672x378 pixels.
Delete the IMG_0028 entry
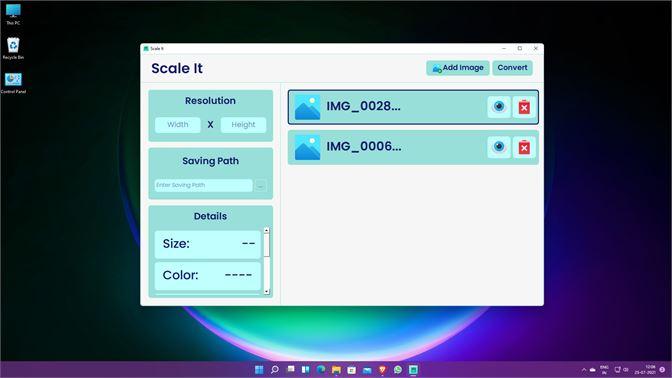(524, 107)
